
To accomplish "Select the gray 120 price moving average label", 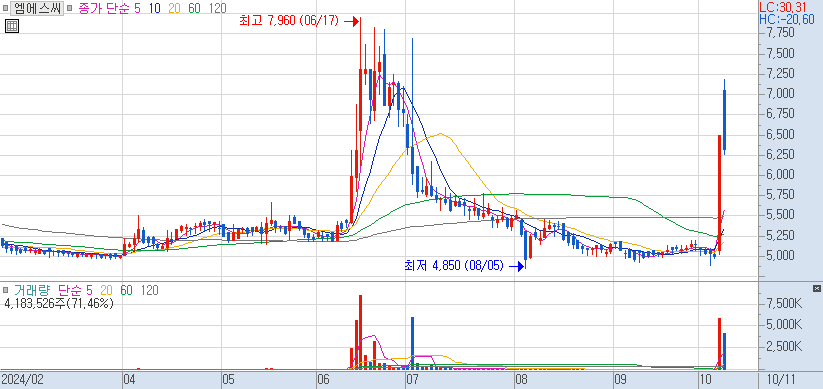I will 217,8.
